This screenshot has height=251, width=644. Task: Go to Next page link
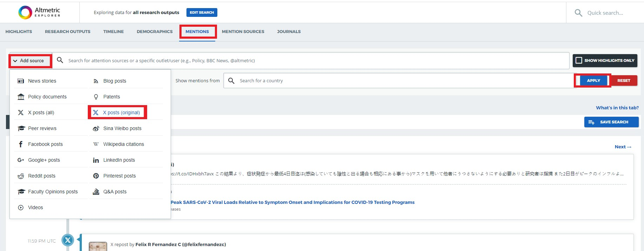[x=623, y=147]
